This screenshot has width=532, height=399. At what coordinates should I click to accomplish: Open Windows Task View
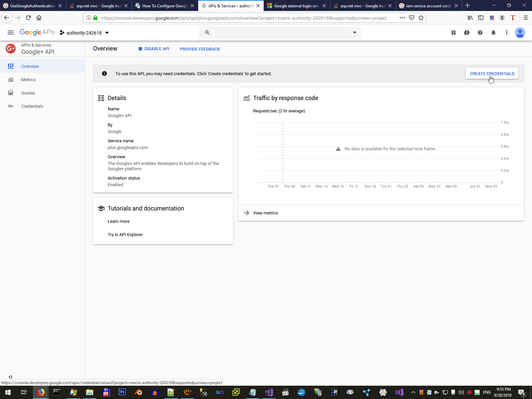[x=24, y=392]
